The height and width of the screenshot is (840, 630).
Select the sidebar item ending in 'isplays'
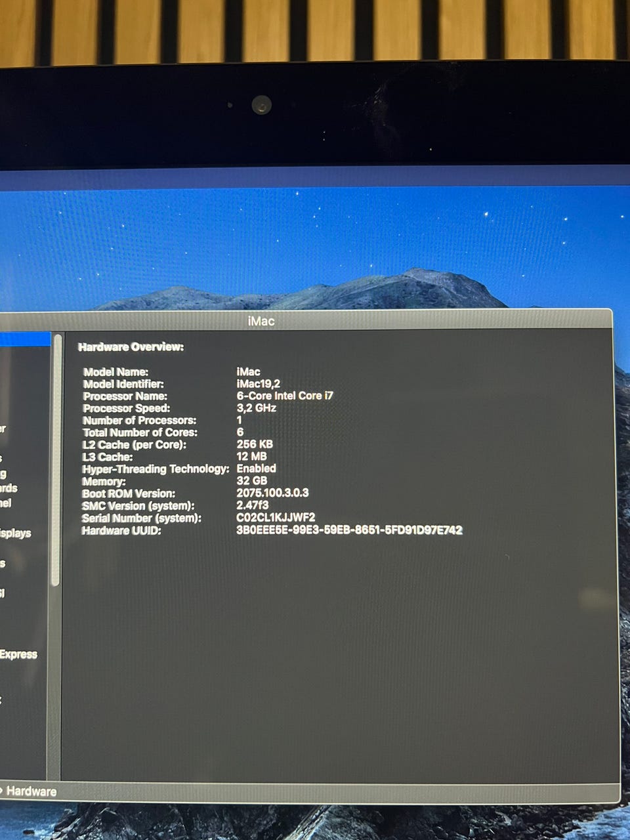tap(15, 533)
